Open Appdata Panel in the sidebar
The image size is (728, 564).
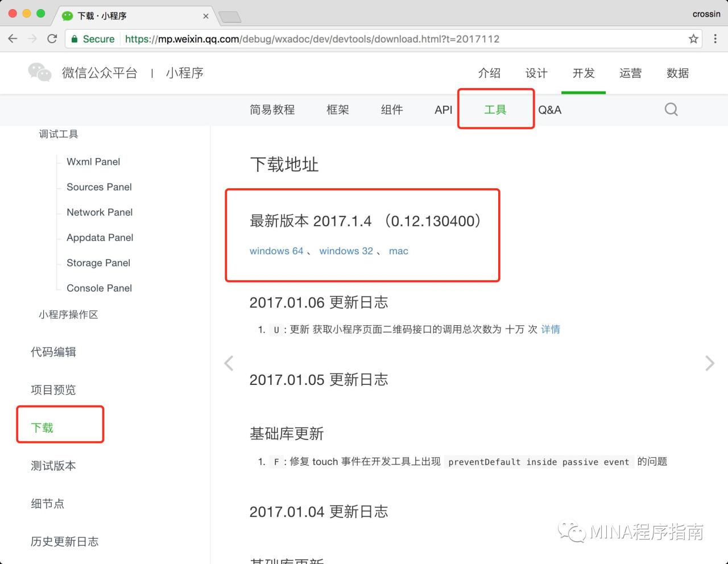(x=100, y=238)
